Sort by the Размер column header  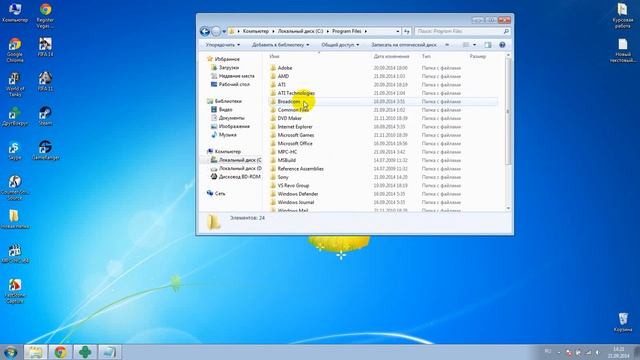click(x=478, y=56)
